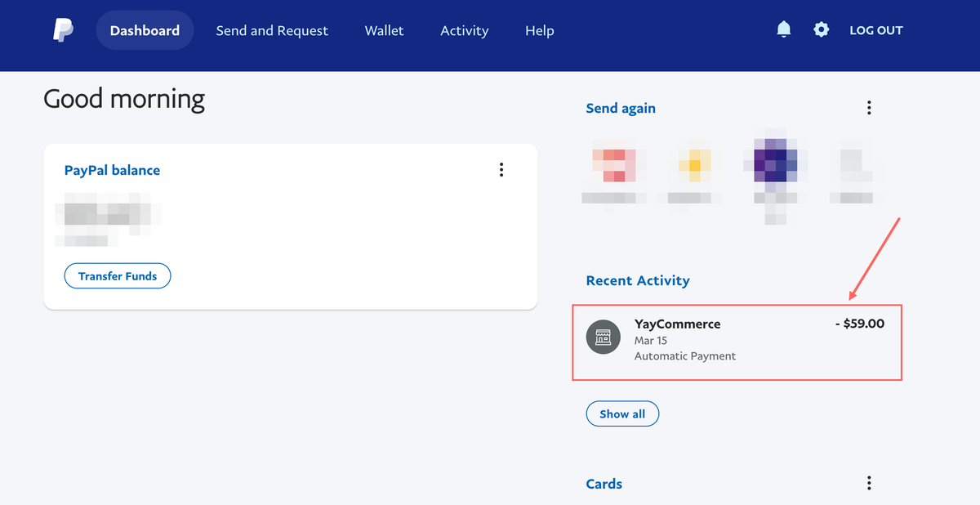Open the Send and Request tab
This screenshot has width=980, height=505.
[x=272, y=30]
